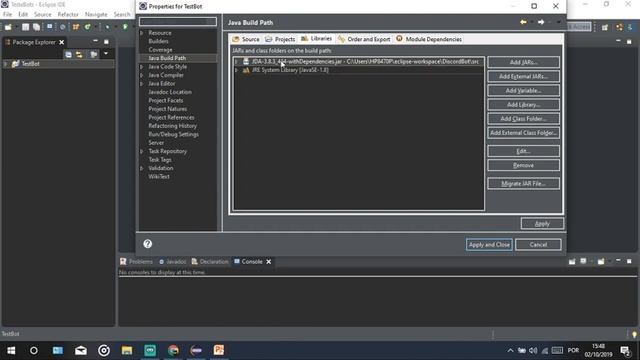Click the Add JARs button
Screen dimensions: 640x360
tap(523, 62)
